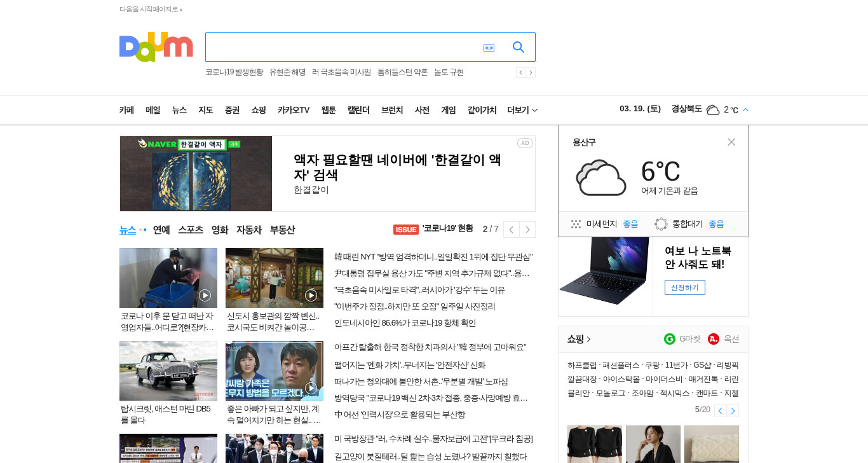
Task: Open headline 인도네시아인 86.6%가 코로나19 항체 확인
Action: 405,323
